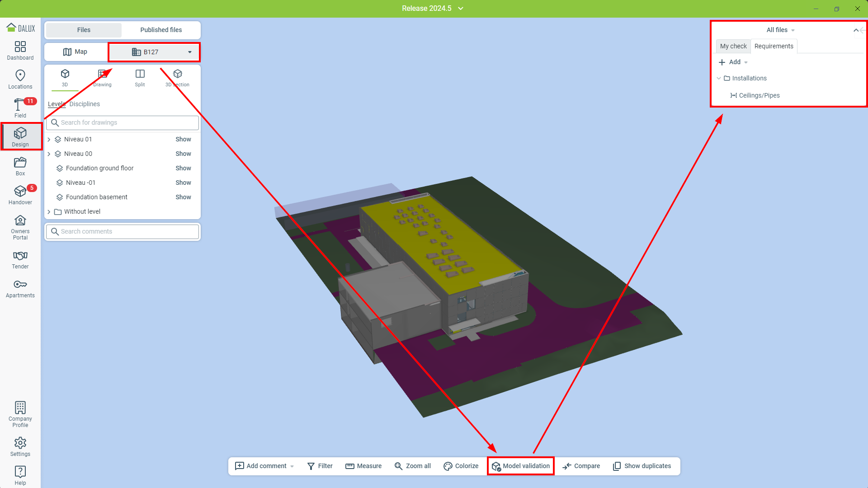This screenshot has width=868, height=488.
Task: Open the Field module
Action: [x=20, y=108]
